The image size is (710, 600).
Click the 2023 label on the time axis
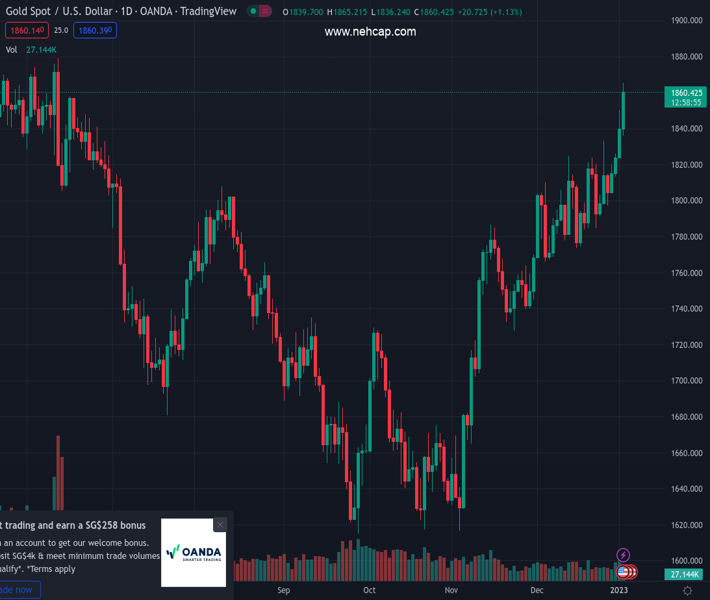coord(619,591)
